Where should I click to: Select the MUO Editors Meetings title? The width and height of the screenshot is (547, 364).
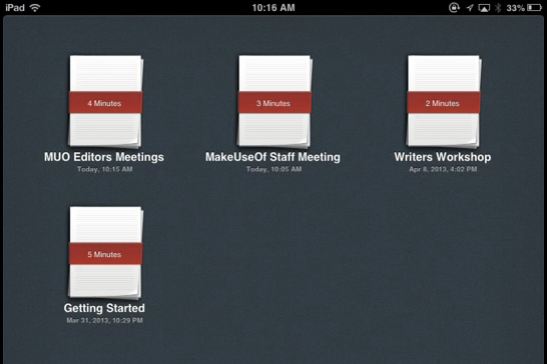click(x=104, y=157)
